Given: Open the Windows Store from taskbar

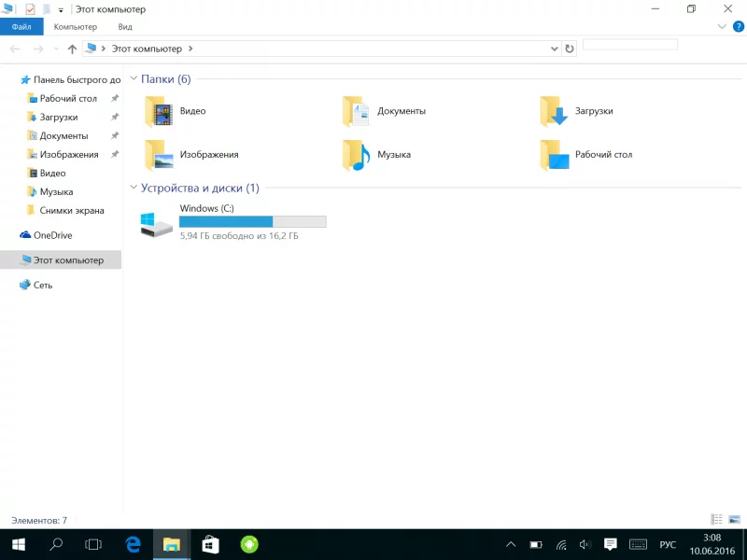Looking at the screenshot, I should click(210, 544).
